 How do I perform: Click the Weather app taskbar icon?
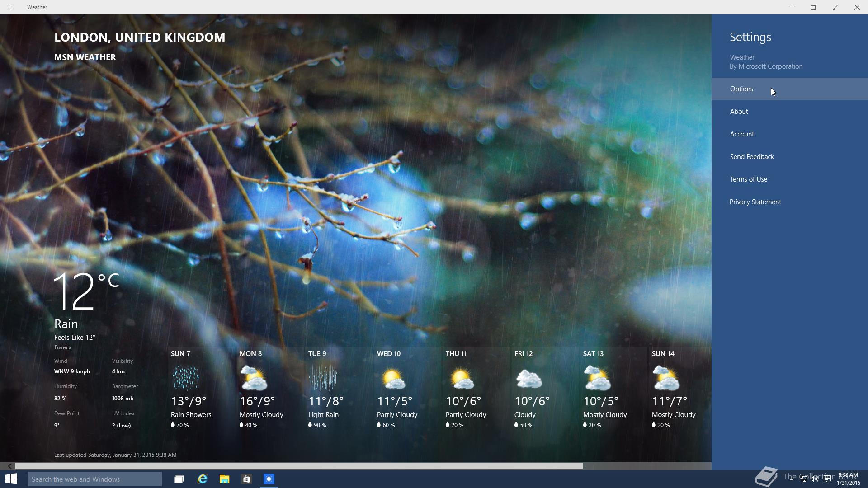tap(269, 479)
